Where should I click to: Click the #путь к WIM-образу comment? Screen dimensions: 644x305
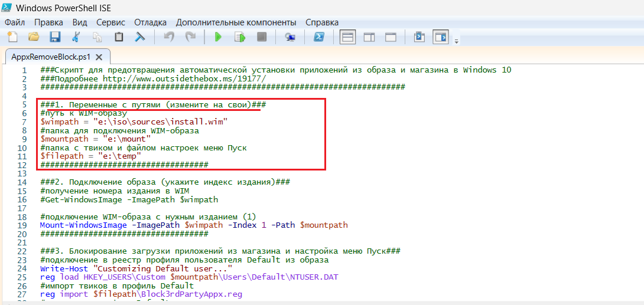pos(84,113)
